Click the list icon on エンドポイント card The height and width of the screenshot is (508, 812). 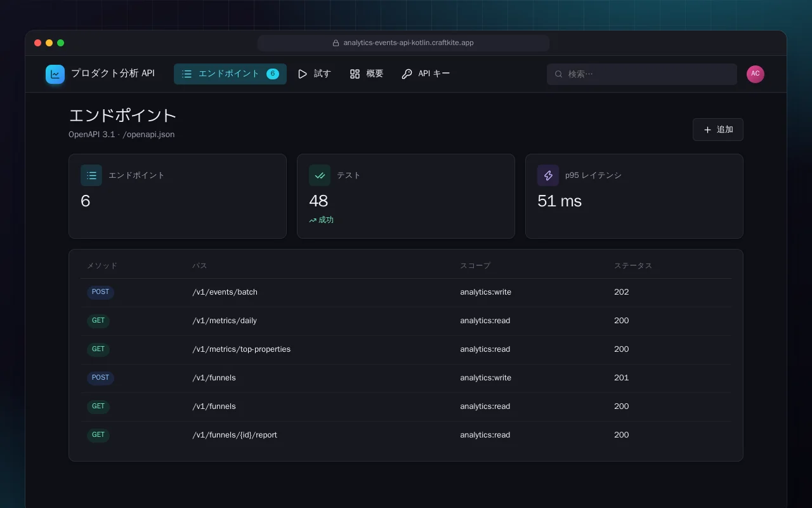tap(91, 175)
